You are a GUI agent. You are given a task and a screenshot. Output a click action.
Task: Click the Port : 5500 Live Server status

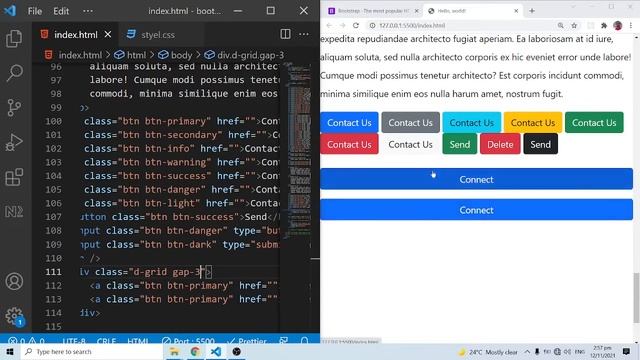(x=188, y=341)
